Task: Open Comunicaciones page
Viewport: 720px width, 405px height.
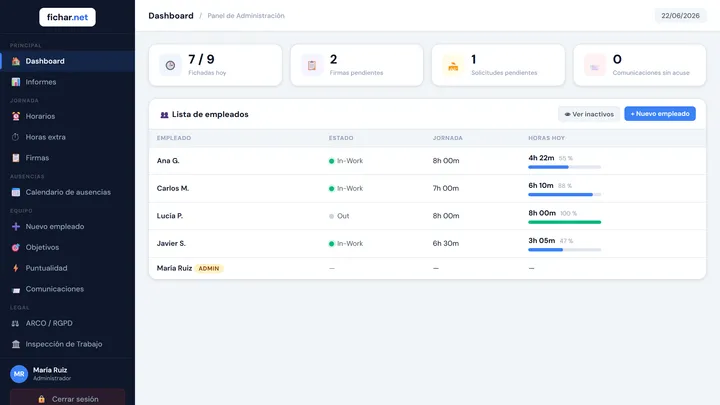Action: tap(68, 289)
